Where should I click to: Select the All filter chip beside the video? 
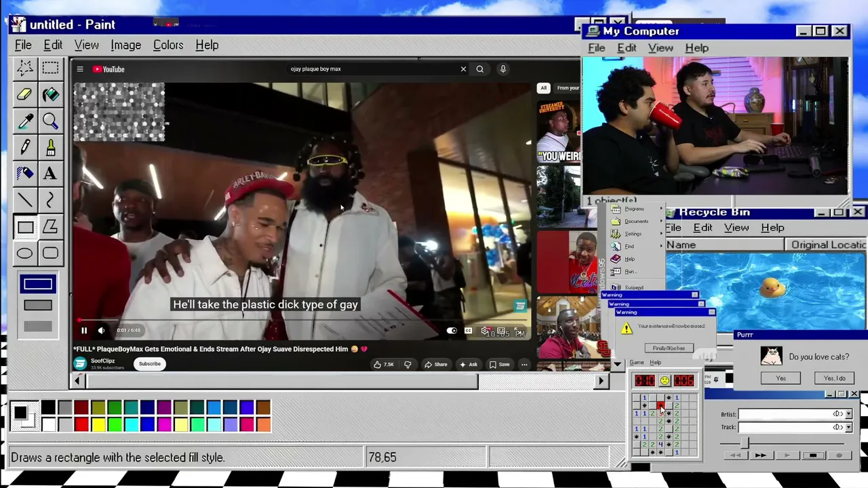coord(543,88)
